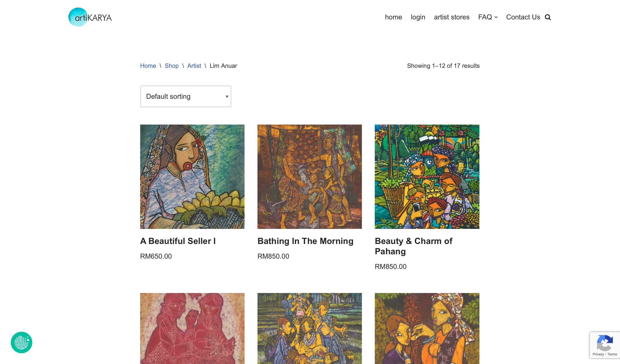Click the reCAPTCHA Privacy link
This screenshot has height=364, width=620.
tap(598, 354)
